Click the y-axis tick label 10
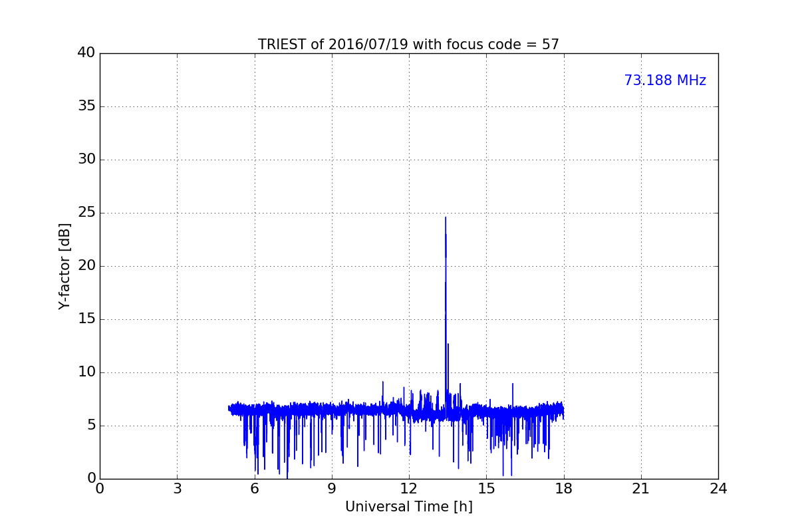 (x=86, y=372)
